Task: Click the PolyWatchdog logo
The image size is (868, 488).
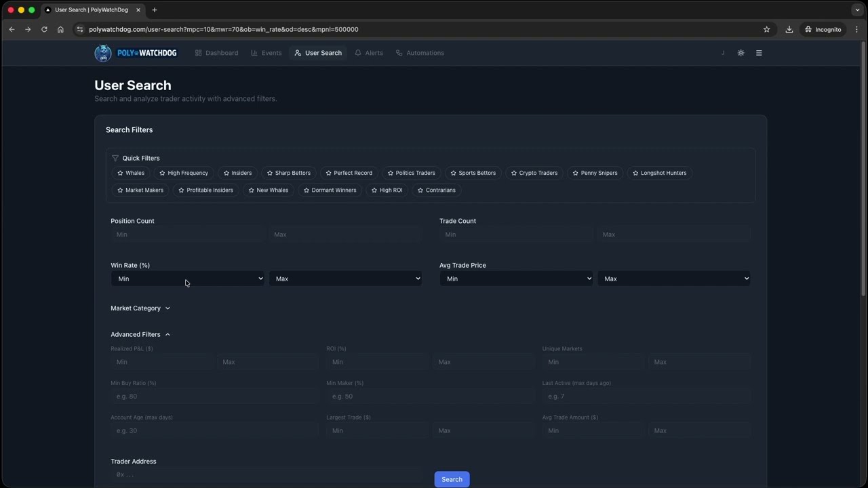Action: (136, 53)
